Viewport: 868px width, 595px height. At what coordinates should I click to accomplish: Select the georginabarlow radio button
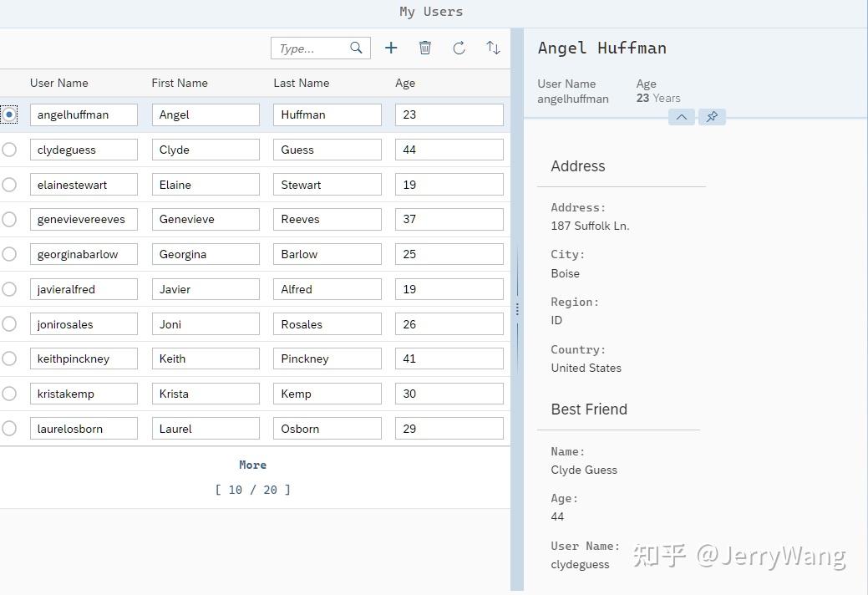pyautogui.click(x=9, y=254)
